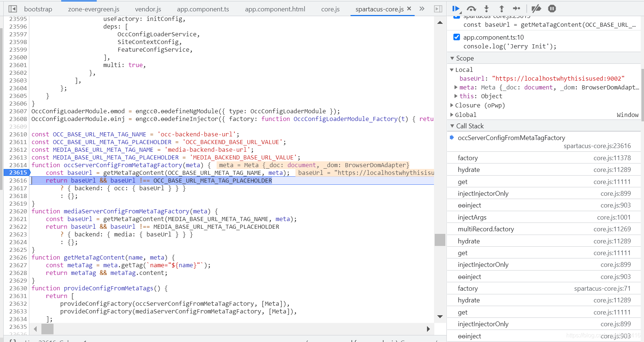644x342 pixels.
Task: Expand the Global scope
Action: tap(452, 115)
